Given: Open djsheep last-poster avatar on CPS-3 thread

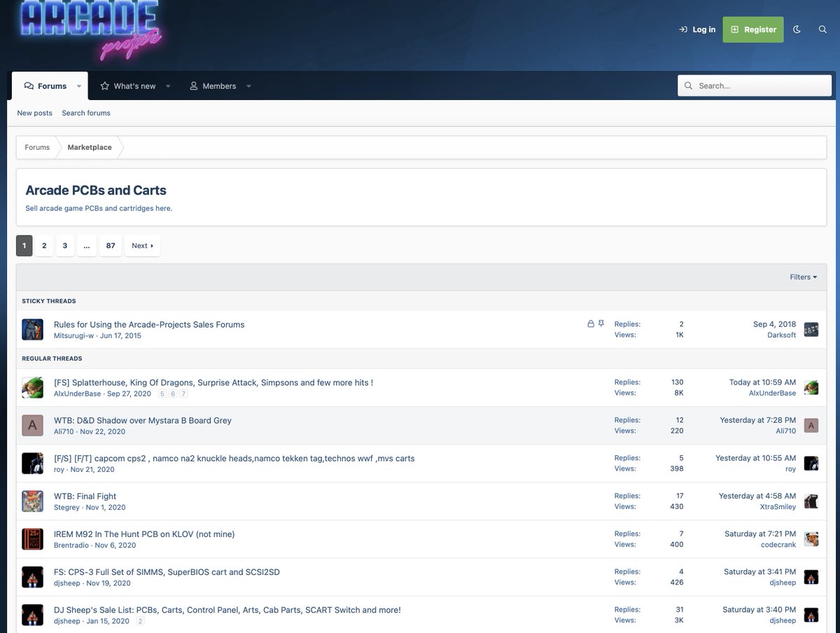Looking at the screenshot, I should click(811, 577).
